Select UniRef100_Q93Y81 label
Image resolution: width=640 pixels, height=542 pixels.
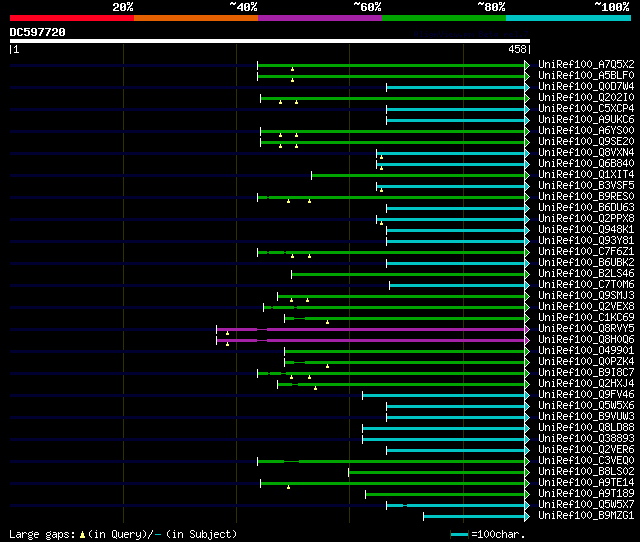coord(586,241)
